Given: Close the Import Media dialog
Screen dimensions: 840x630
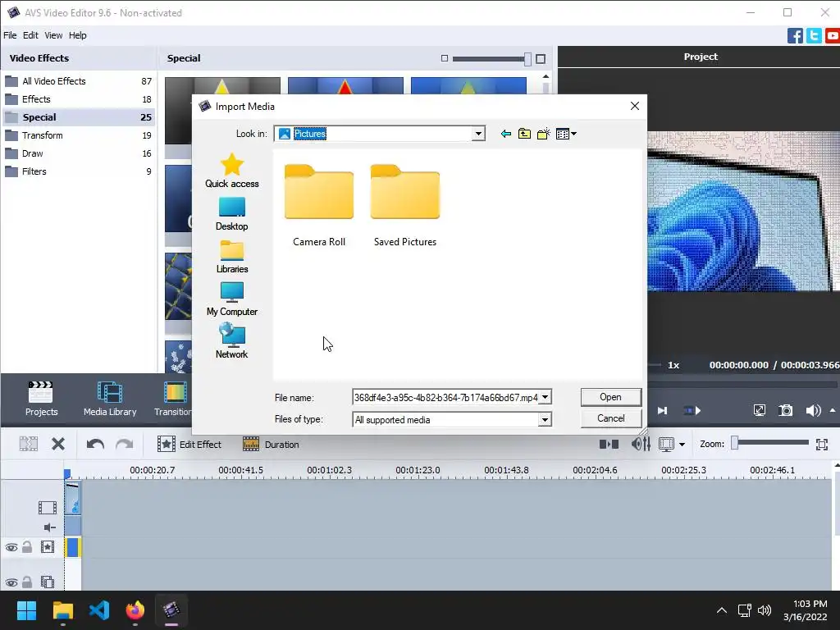Looking at the screenshot, I should (635, 106).
